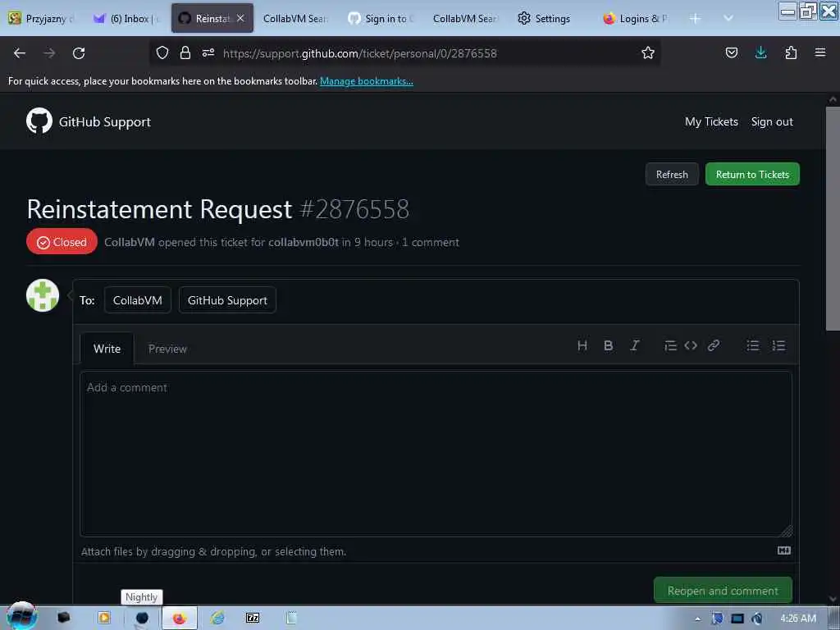Insert heading formatting with the H icon
The image size is (840, 630).
pyautogui.click(x=582, y=345)
